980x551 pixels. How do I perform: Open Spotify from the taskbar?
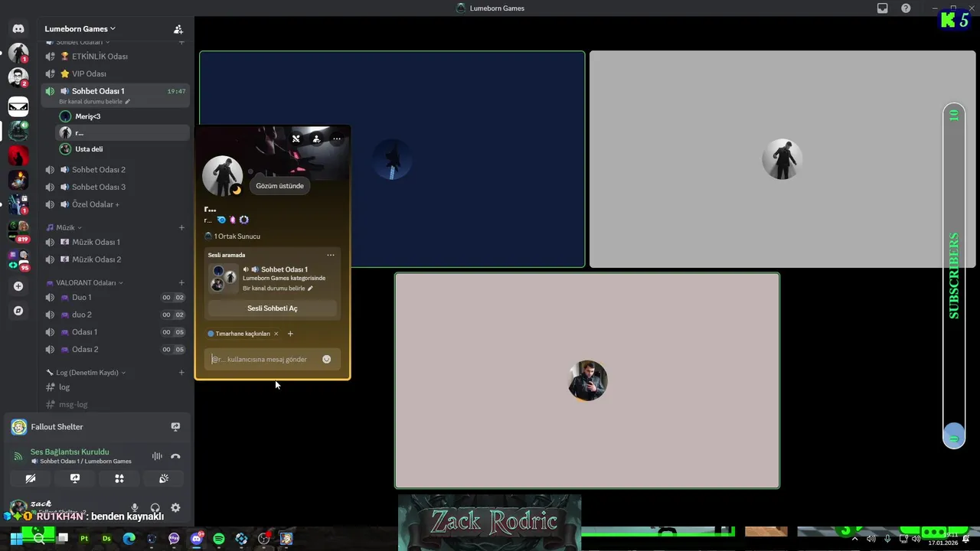point(219,539)
